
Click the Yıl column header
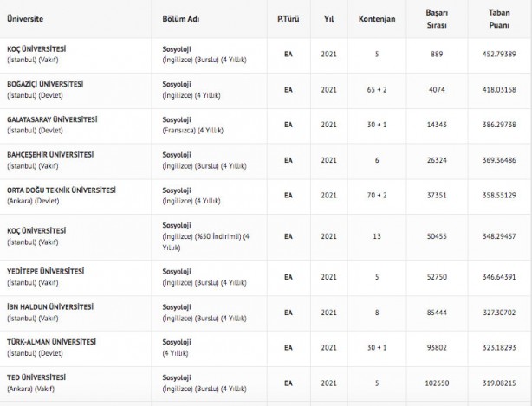[x=328, y=17]
